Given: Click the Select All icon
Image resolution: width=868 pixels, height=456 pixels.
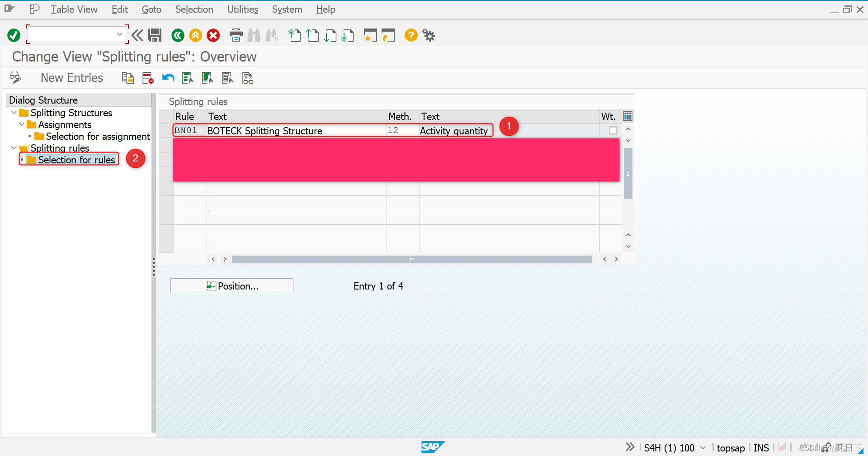Looking at the screenshot, I should (x=188, y=78).
